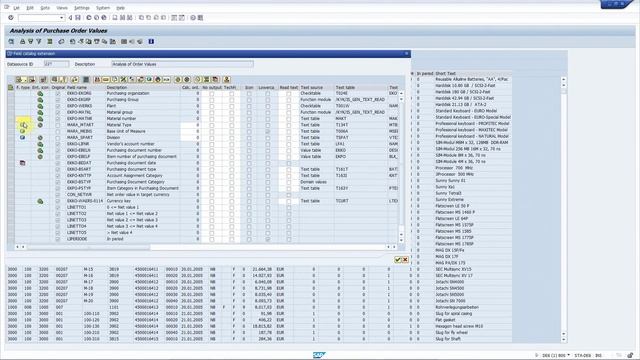
Task: Tick Techn checkbox for the EKKO-BSART row
Action: (x=231, y=169)
